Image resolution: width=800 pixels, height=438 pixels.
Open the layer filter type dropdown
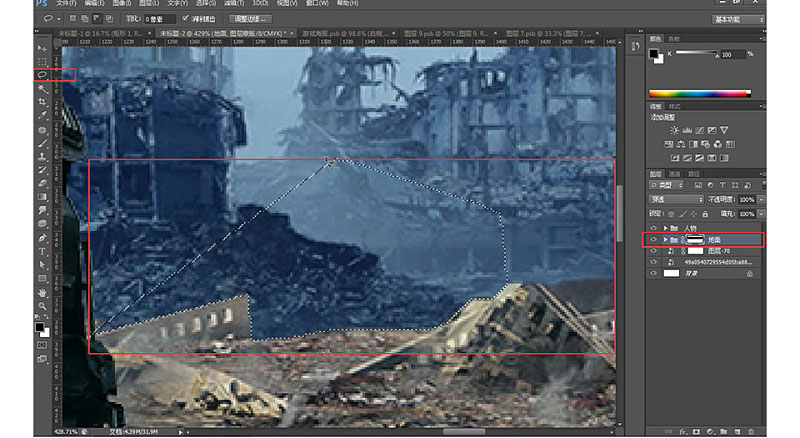666,185
